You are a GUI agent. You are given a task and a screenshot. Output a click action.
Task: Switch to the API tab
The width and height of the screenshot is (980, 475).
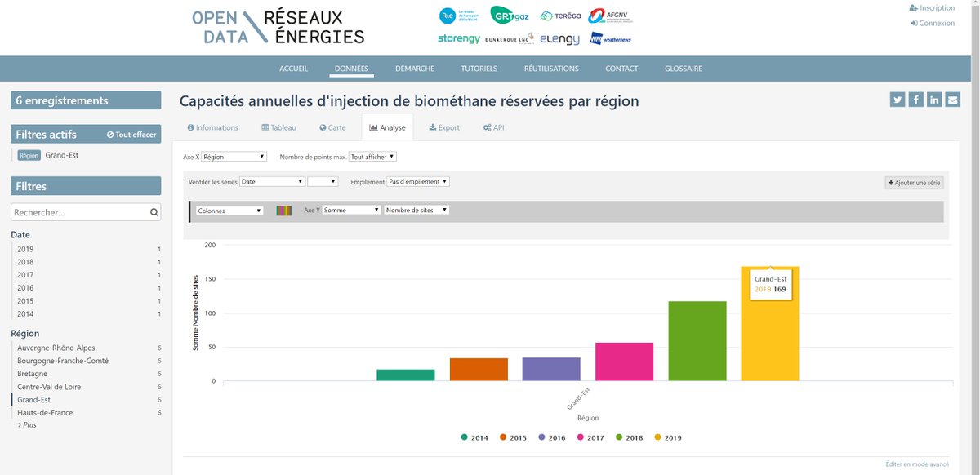[493, 128]
